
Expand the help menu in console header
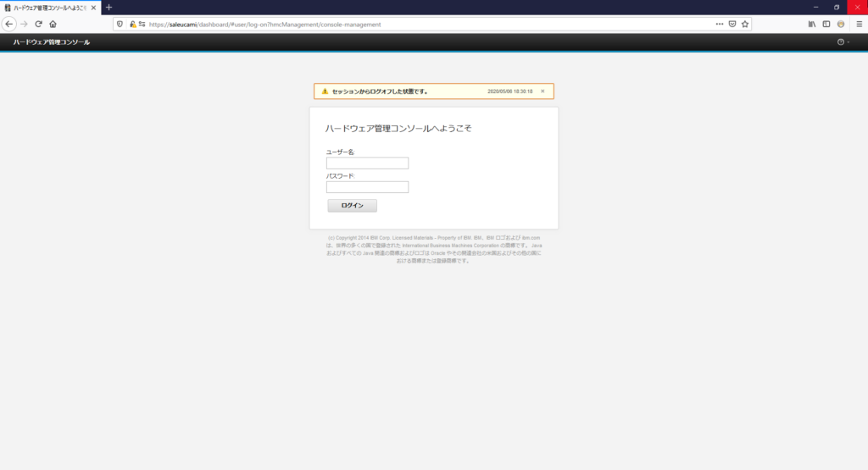click(x=843, y=42)
